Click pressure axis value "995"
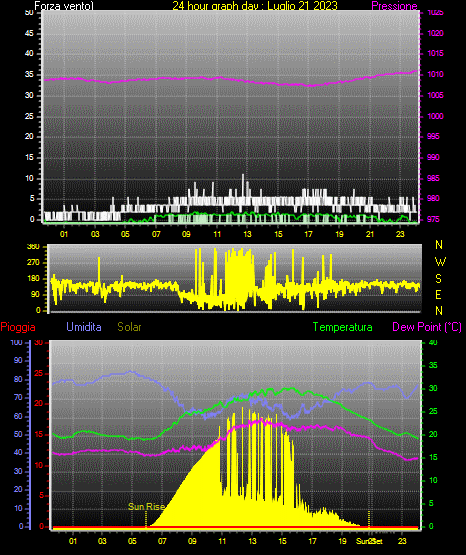The height and width of the screenshot is (555, 466). tap(433, 136)
